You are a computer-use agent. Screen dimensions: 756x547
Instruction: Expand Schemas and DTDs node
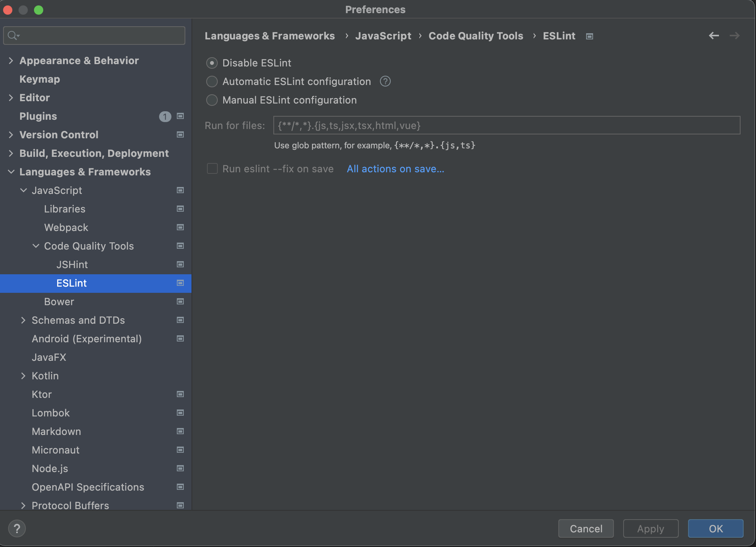23,320
